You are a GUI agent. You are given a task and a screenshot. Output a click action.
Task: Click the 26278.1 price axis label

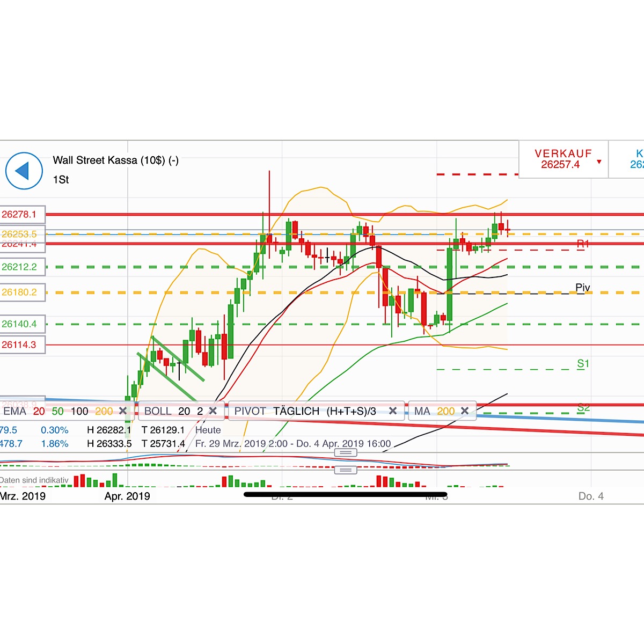(x=21, y=214)
